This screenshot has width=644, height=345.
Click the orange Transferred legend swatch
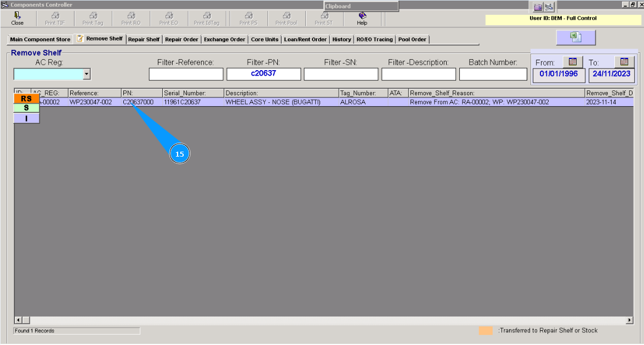coord(486,331)
